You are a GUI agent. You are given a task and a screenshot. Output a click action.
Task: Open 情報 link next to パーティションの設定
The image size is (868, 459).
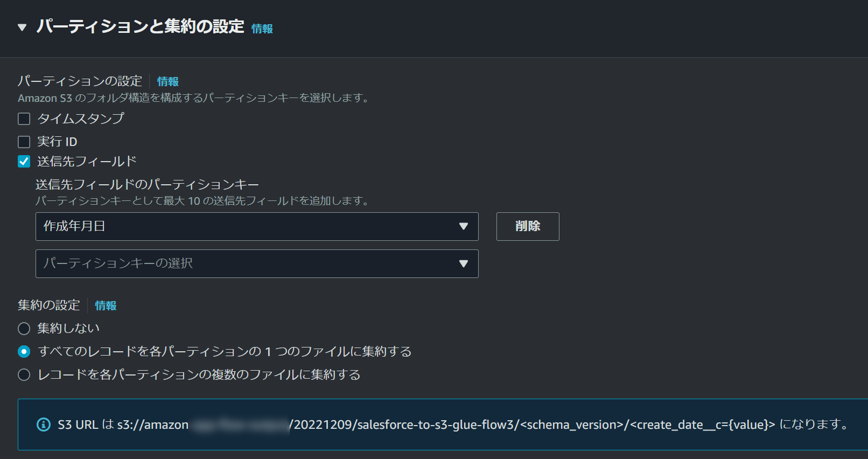click(x=168, y=81)
